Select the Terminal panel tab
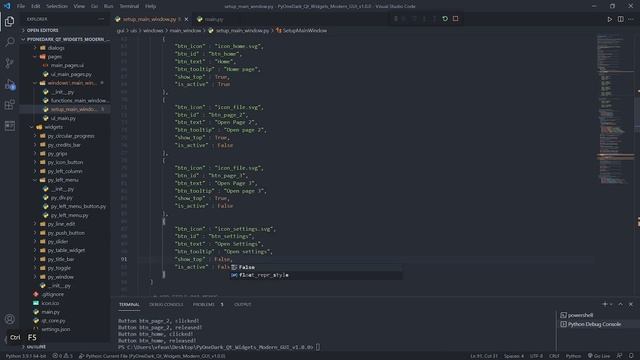 tap(129, 304)
